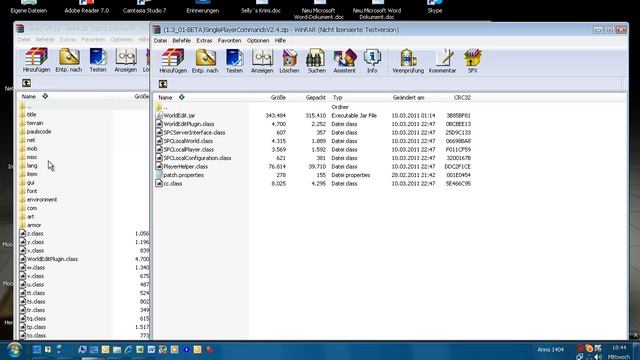Open Camtasia Studio 7 desktop shortcut
The height and width of the screenshot is (360, 640).
point(144,7)
